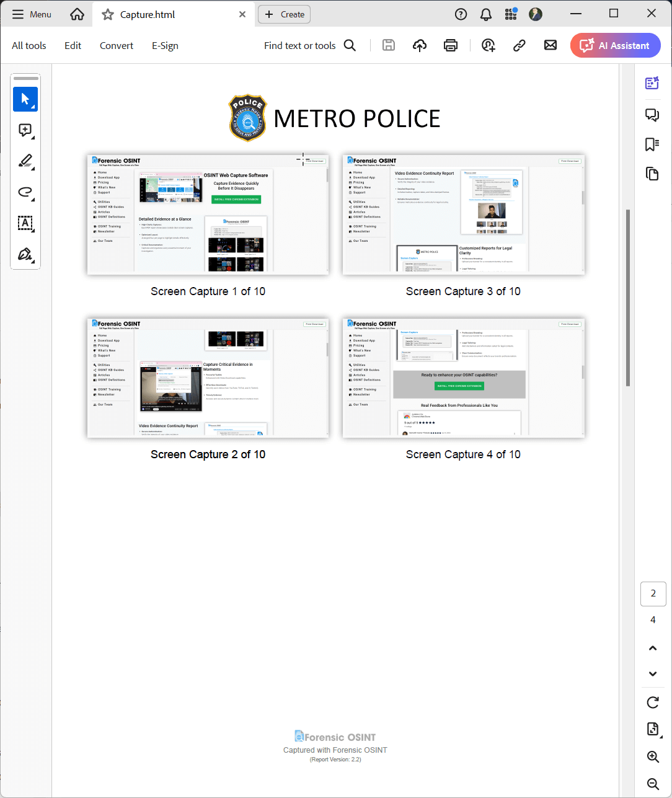The image size is (672, 798).
Task: Click the "Screen Capture 2 of 10" caption
Action: tap(208, 454)
